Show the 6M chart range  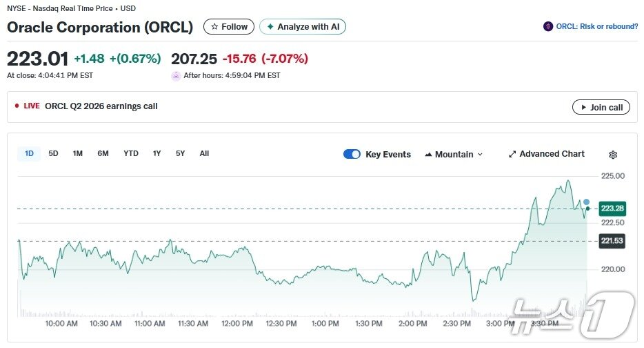pyautogui.click(x=103, y=153)
